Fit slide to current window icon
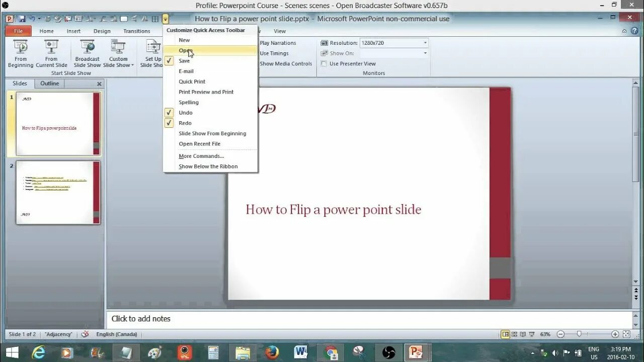The width and height of the screenshot is (644, 362). coord(626,334)
